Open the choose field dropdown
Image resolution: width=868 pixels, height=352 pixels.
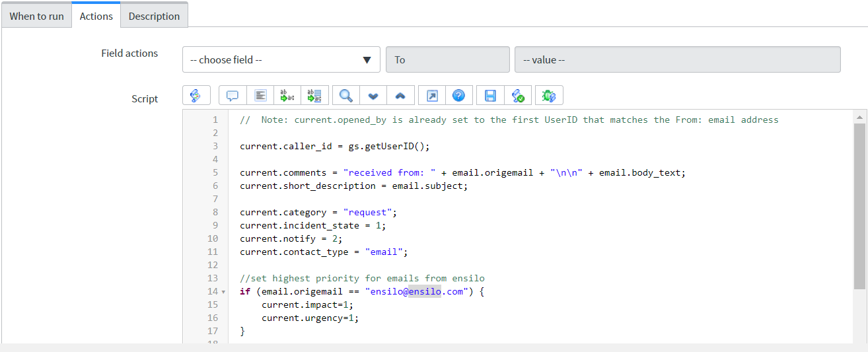click(281, 59)
